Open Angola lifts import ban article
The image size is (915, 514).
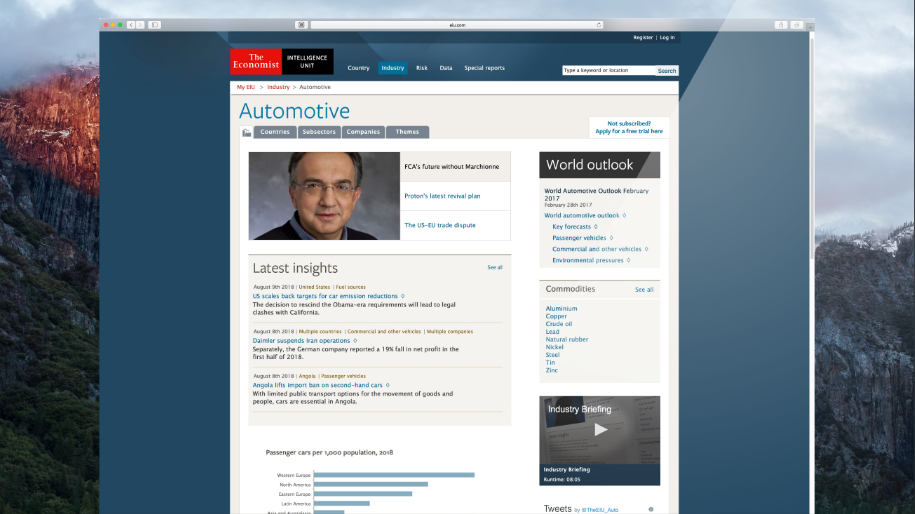pos(317,385)
